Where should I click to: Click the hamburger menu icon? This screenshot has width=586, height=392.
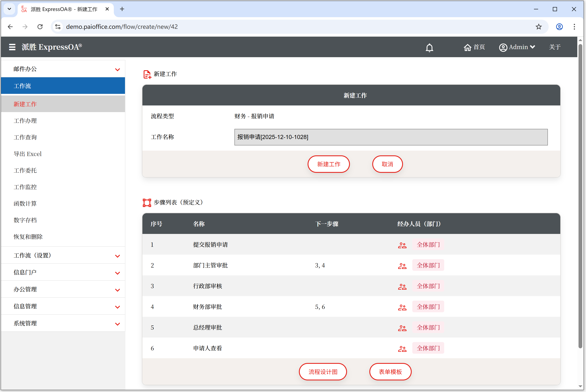coord(12,47)
